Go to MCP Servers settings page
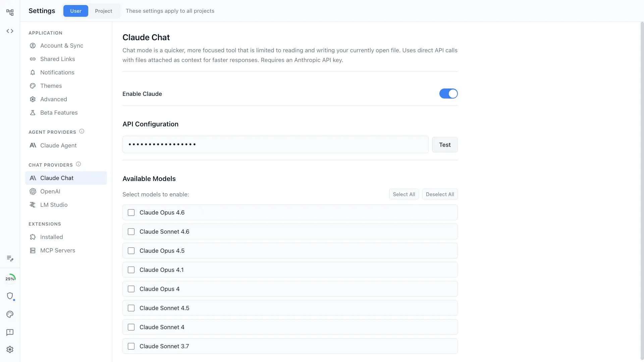The image size is (644, 362). click(57, 250)
